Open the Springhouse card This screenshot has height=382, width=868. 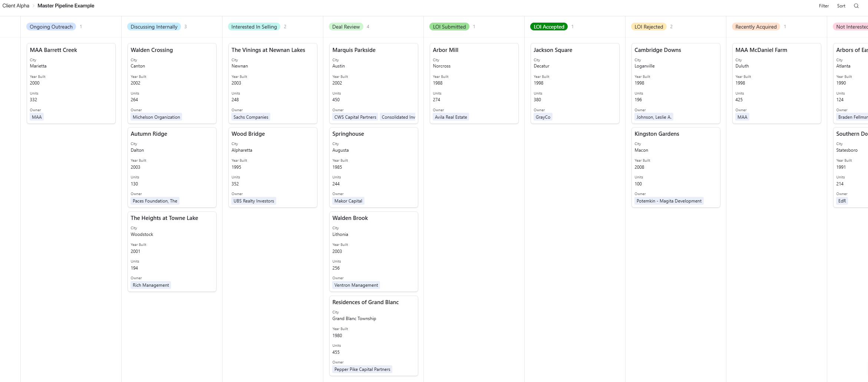(348, 134)
